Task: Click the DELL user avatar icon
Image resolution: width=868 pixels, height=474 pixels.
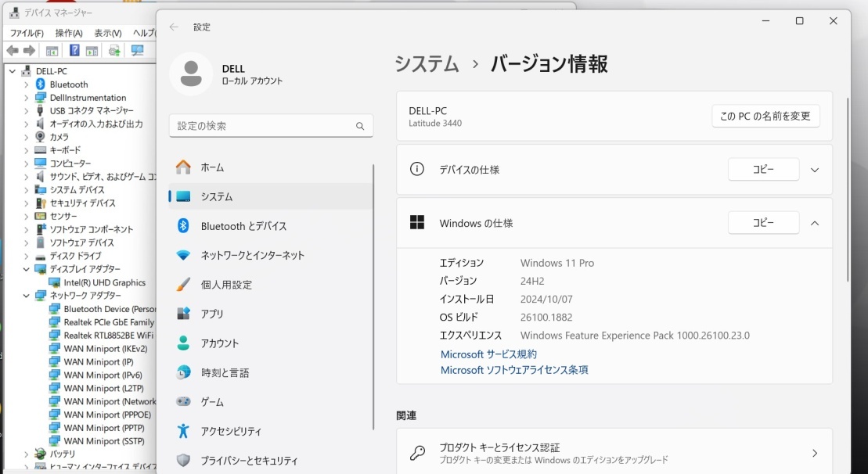Action: pos(191,74)
